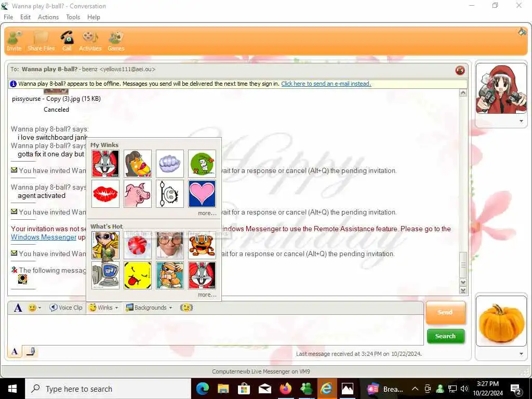This screenshot has width=532, height=399.
Task: Show hidden system tray icons chevron
Action: pos(415,389)
